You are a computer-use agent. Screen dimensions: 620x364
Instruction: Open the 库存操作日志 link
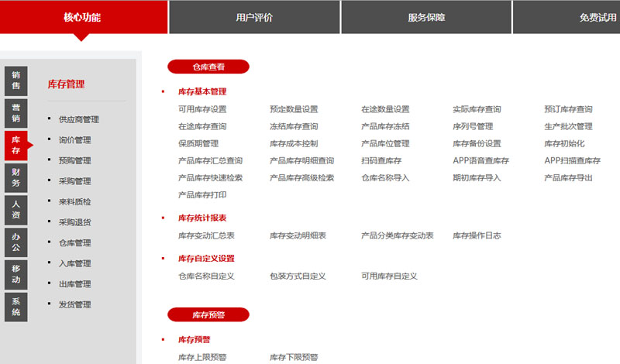[x=477, y=235]
